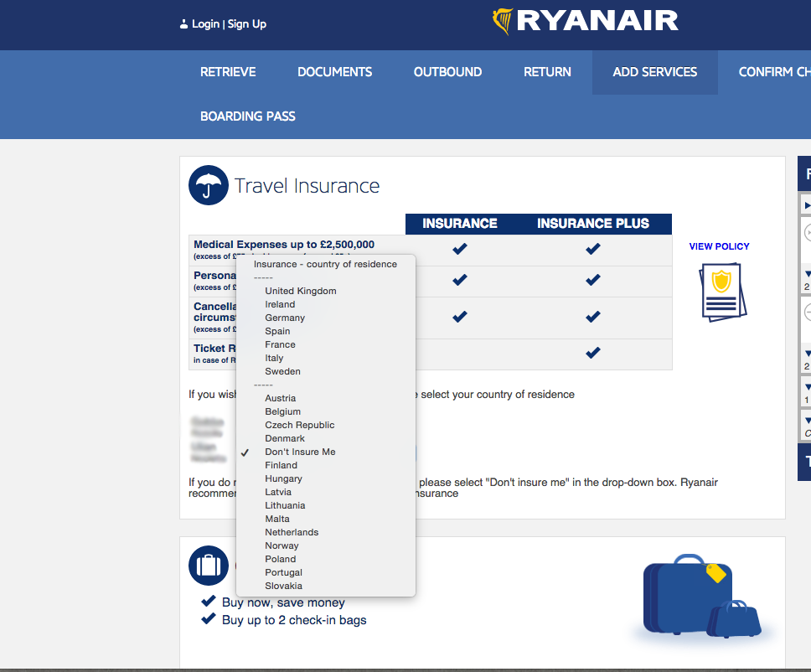811x672 pixels.
Task: Click the user profile icon beside Login
Action: (183, 24)
